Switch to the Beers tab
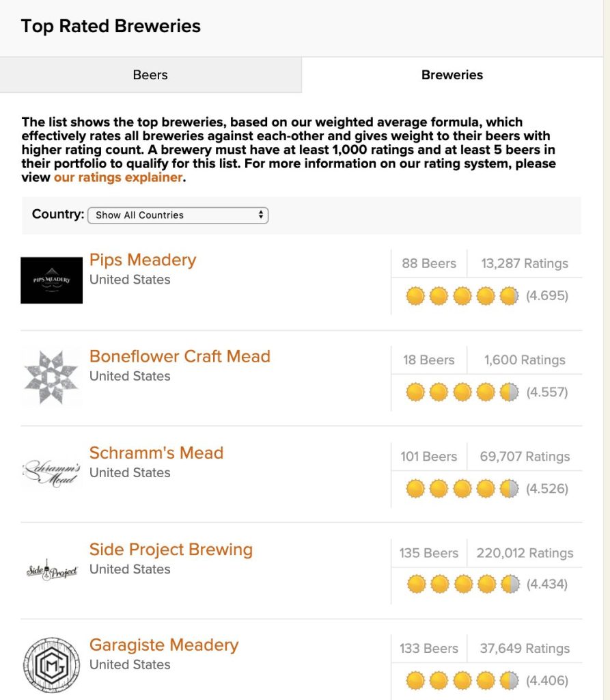This screenshot has width=610, height=700. pos(150,75)
